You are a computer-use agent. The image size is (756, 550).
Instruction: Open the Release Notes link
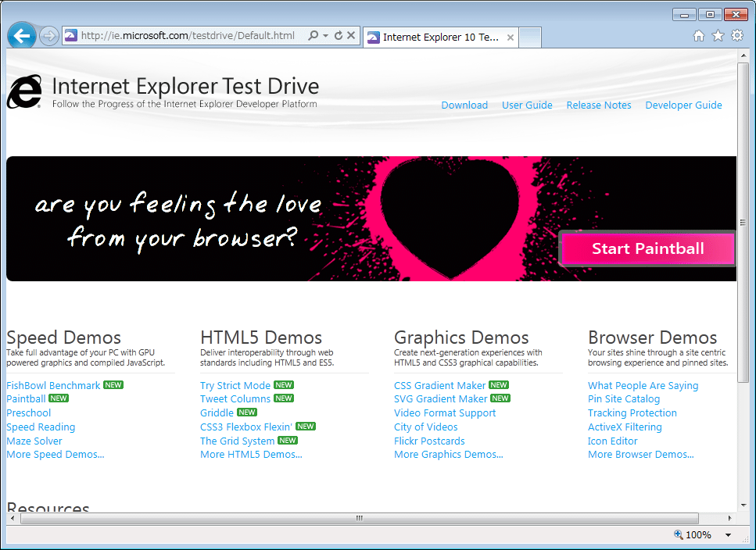coord(599,105)
